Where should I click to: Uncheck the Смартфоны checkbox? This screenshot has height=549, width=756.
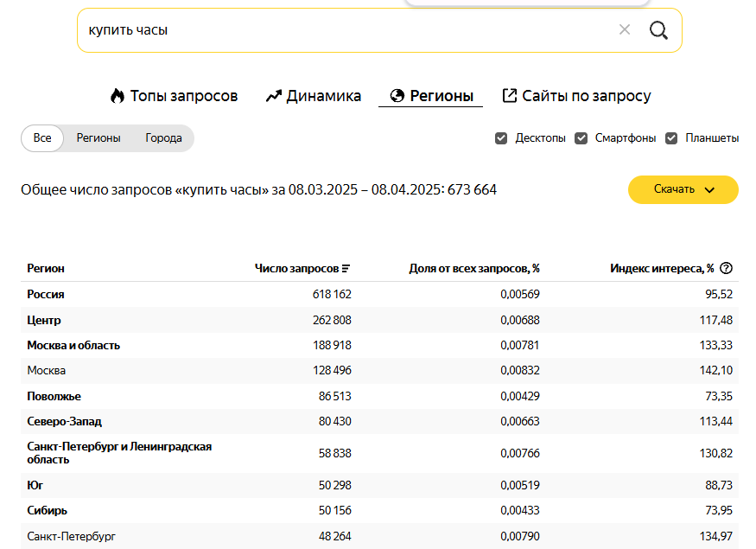pos(581,138)
